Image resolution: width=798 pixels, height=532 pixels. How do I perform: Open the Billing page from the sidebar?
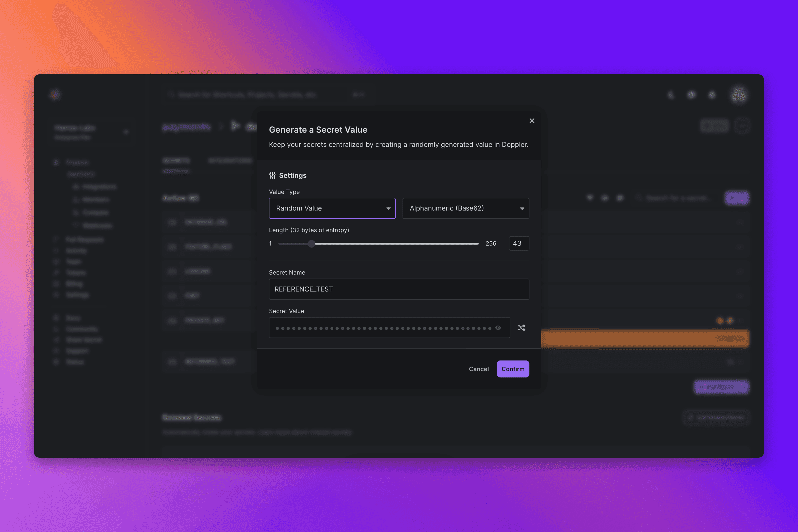coord(74,284)
